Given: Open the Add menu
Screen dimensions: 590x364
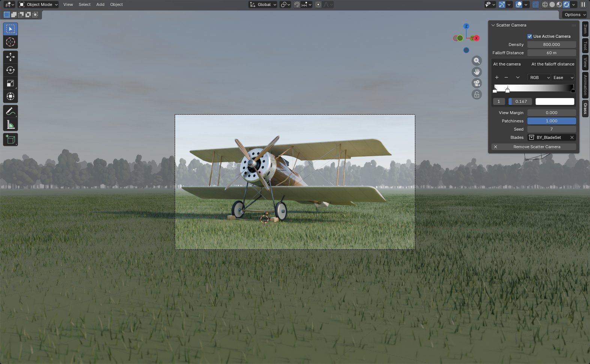Looking at the screenshot, I should [100, 4].
